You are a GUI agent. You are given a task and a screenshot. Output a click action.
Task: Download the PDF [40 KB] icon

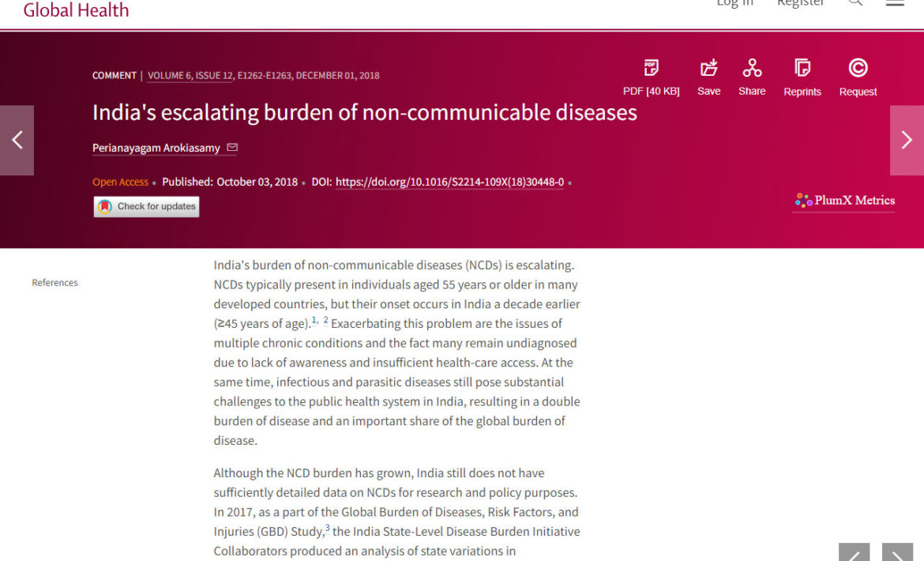(652, 69)
